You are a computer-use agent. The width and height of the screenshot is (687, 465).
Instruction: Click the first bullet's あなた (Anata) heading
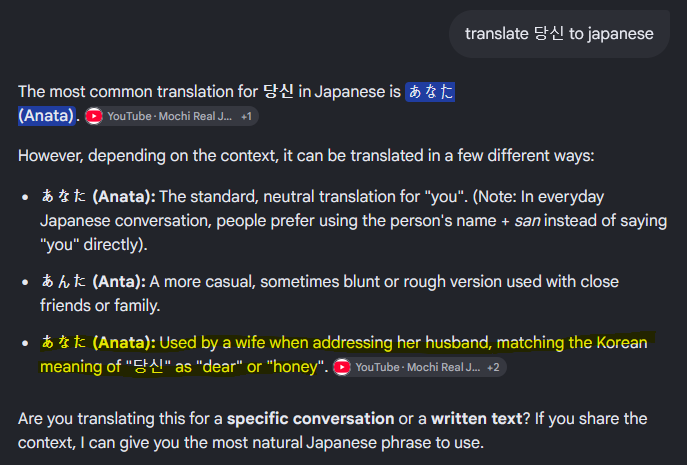click(98, 197)
